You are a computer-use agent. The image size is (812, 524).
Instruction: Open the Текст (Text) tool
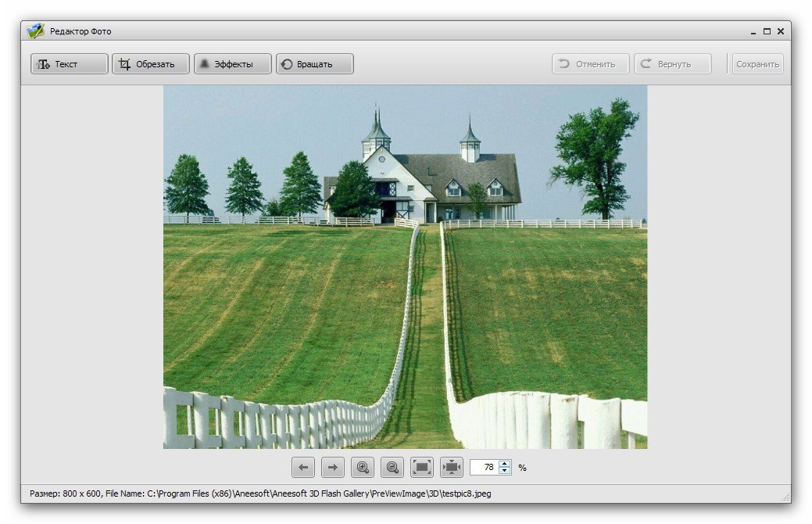tap(70, 64)
